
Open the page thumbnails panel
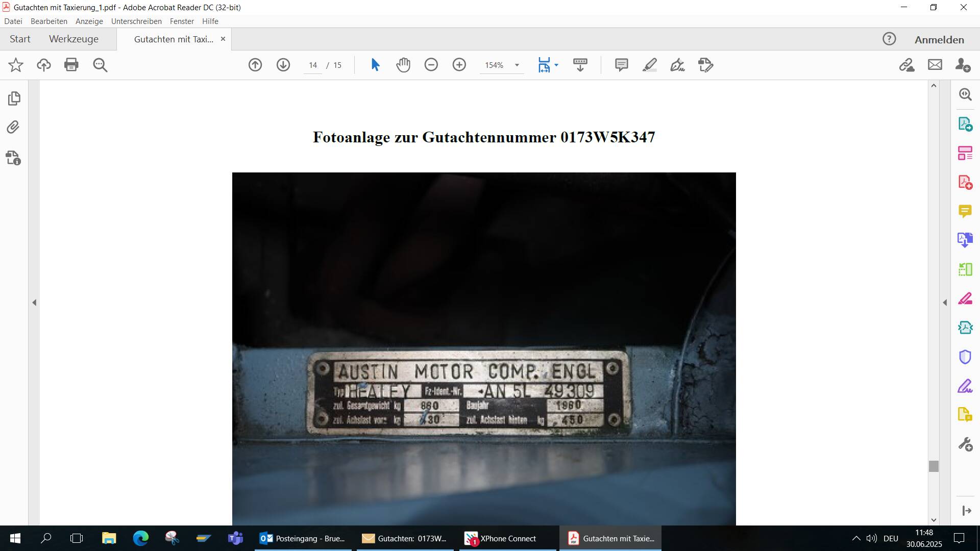click(x=14, y=98)
